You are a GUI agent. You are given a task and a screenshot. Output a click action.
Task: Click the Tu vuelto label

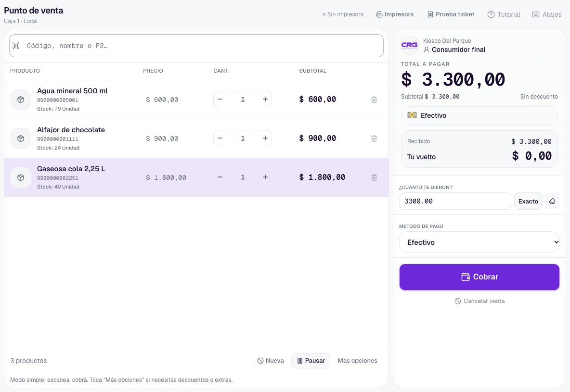(421, 157)
